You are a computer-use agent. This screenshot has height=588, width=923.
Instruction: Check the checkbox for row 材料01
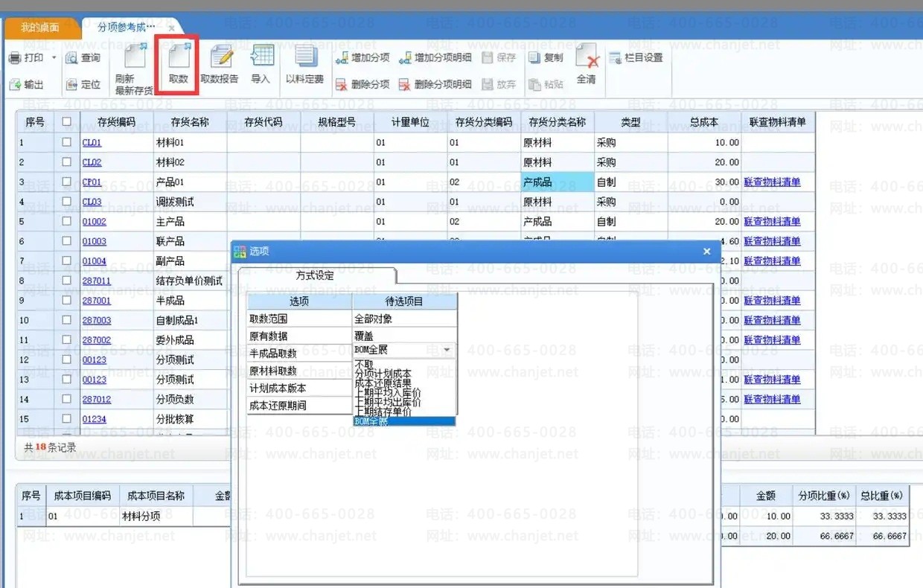pyautogui.click(x=67, y=142)
